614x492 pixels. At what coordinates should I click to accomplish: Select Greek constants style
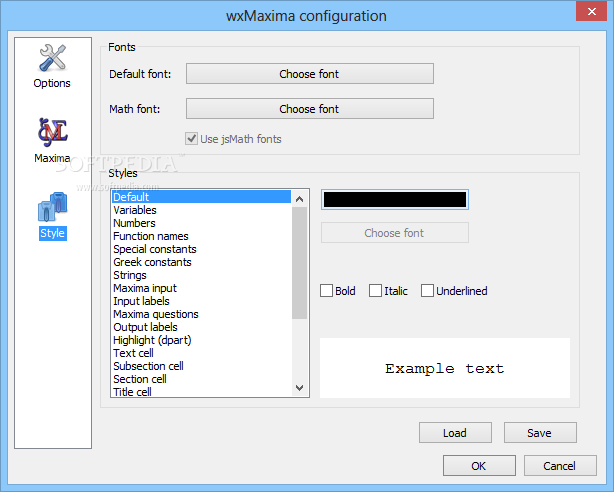click(x=201, y=262)
